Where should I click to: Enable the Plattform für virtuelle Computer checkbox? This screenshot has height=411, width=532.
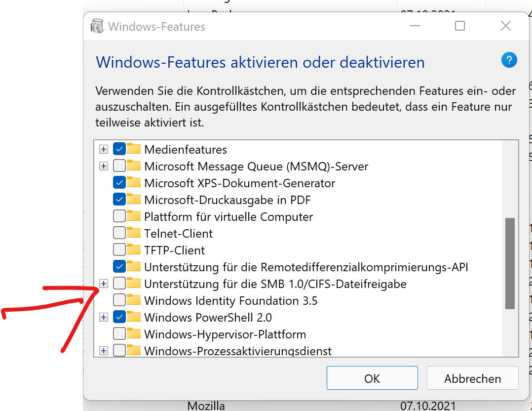119,216
